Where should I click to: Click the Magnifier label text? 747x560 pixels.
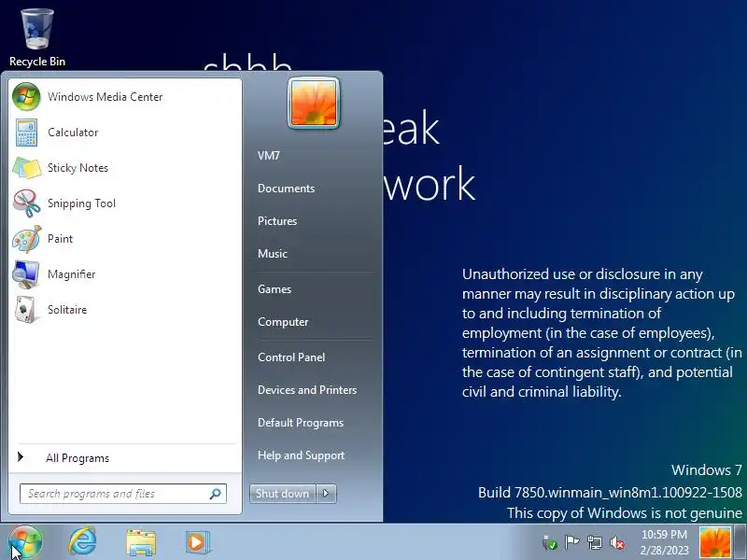pyautogui.click(x=72, y=274)
